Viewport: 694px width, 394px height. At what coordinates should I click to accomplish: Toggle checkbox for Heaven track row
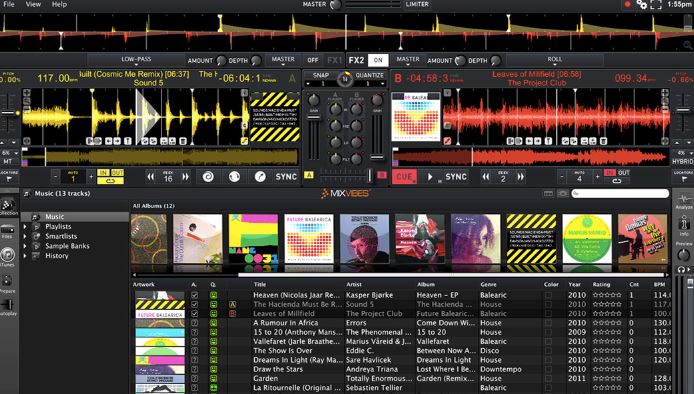coord(194,295)
